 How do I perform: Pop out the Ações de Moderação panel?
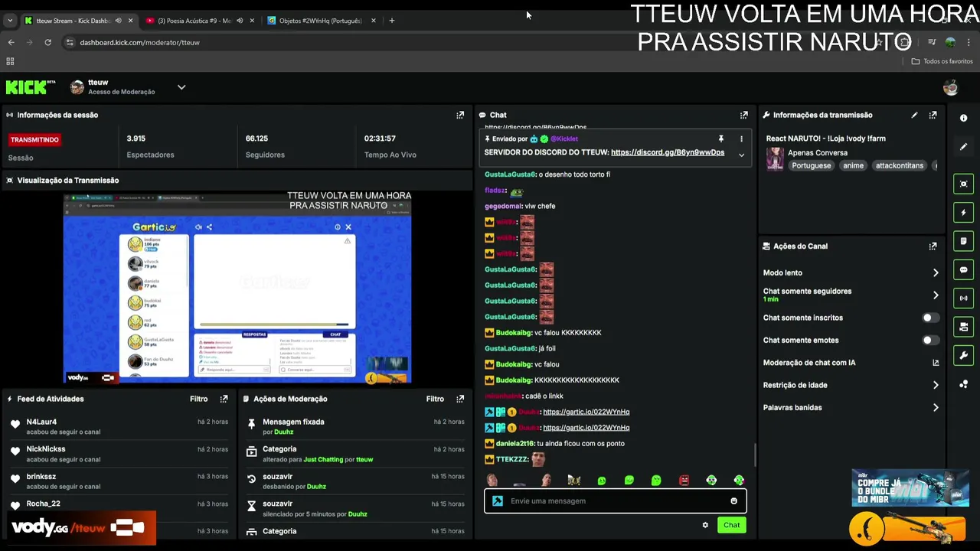pyautogui.click(x=460, y=399)
